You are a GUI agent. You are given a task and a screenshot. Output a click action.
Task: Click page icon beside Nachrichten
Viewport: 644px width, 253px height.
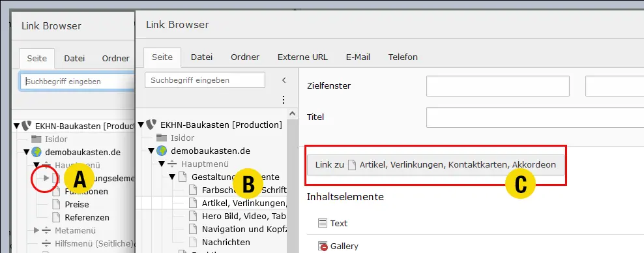pos(193,243)
